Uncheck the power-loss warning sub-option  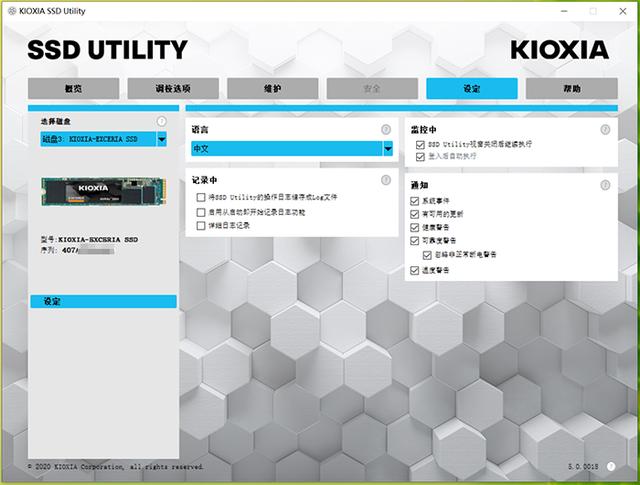(427, 255)
